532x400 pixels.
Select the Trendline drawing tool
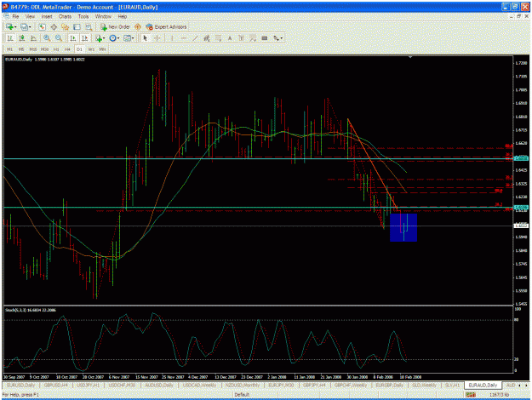(x=195, y=38)
